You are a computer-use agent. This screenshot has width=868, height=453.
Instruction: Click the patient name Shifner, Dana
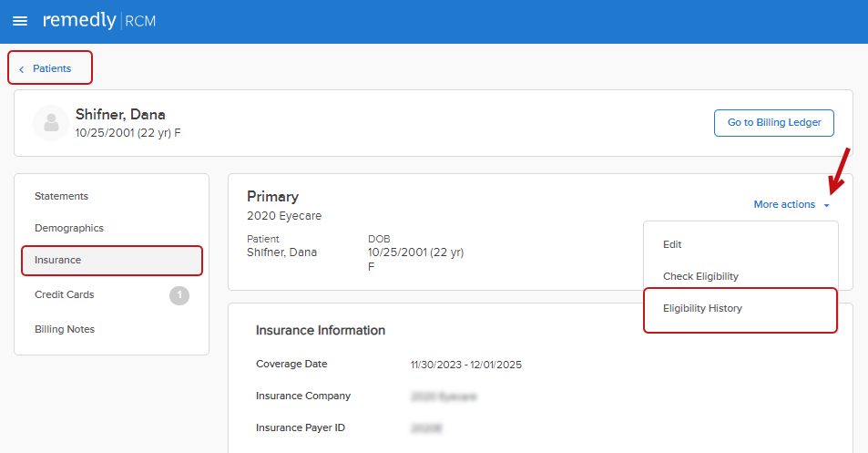120,115
